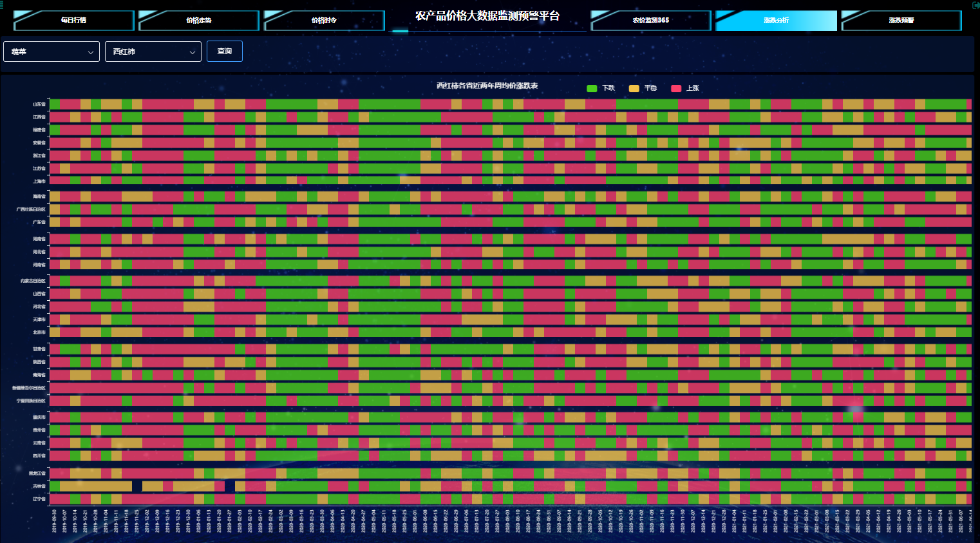The image size is (980, 543).
Task: Toggle the green 下跌 legend series
Action: (x=601, y=88)
